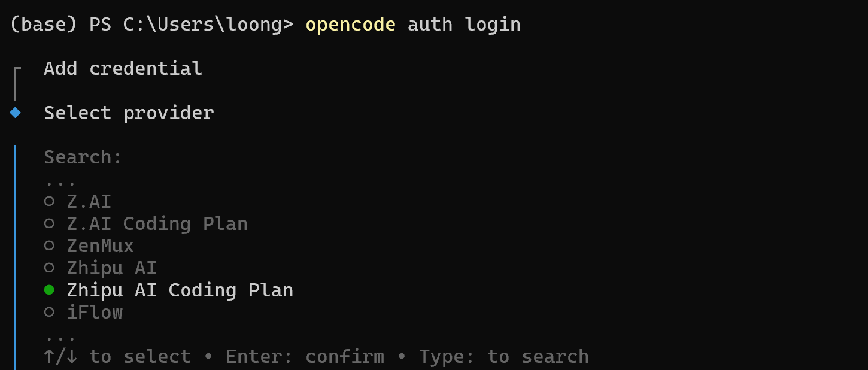Select the Z.AI Coding Plan provider
The height and width of the screenshot is (370, 868).
(157, 223)
